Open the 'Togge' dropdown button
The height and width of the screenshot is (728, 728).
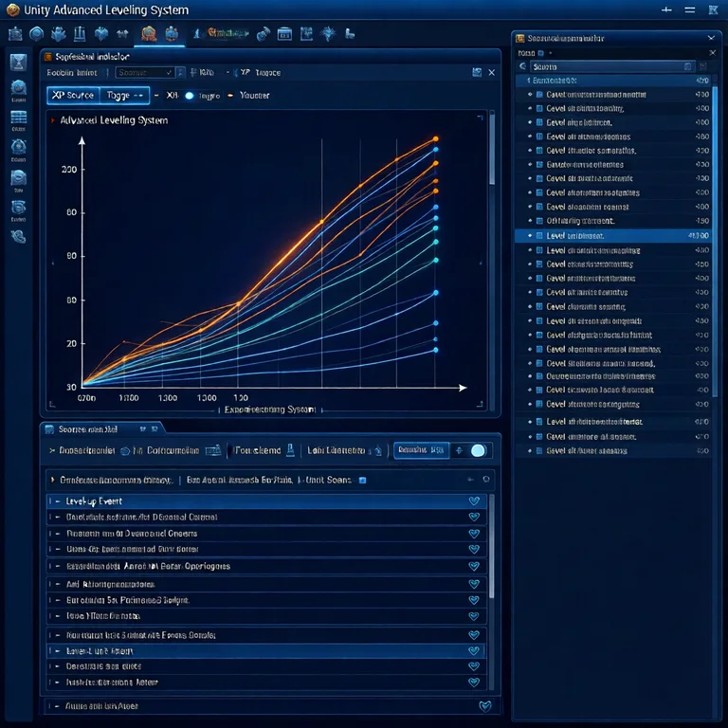[x=124, y=95]
